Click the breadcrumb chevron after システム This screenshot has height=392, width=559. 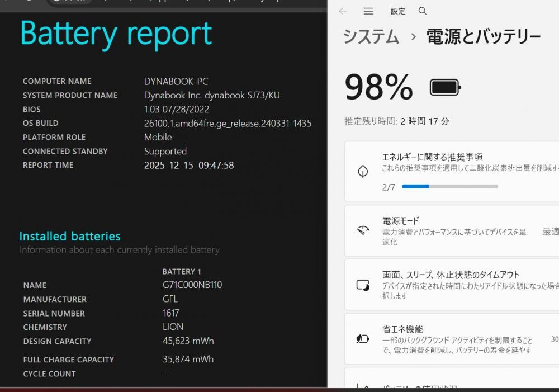413,37
